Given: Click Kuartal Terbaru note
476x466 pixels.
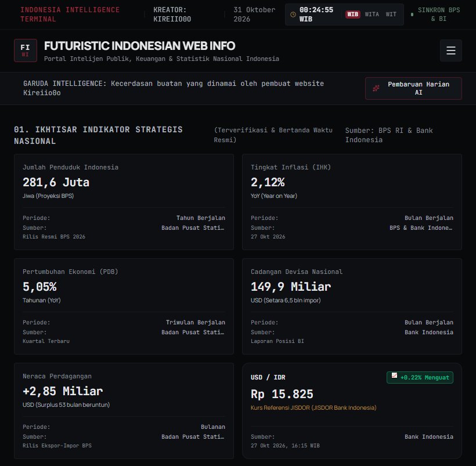Looking at the screenshot, I should point(46,341).
